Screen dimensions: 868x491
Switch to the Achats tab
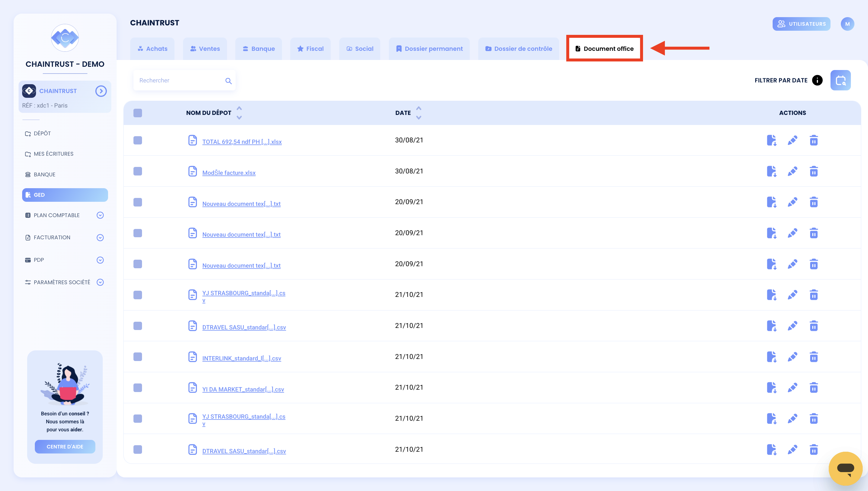[152, 49]
